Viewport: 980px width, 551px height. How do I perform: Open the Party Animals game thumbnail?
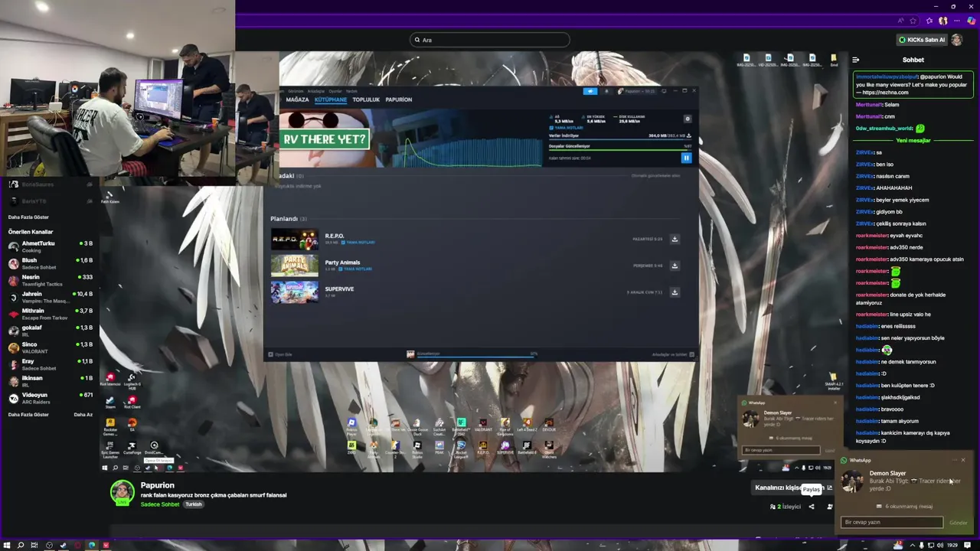pyautogui.click(x=295, y=266)
